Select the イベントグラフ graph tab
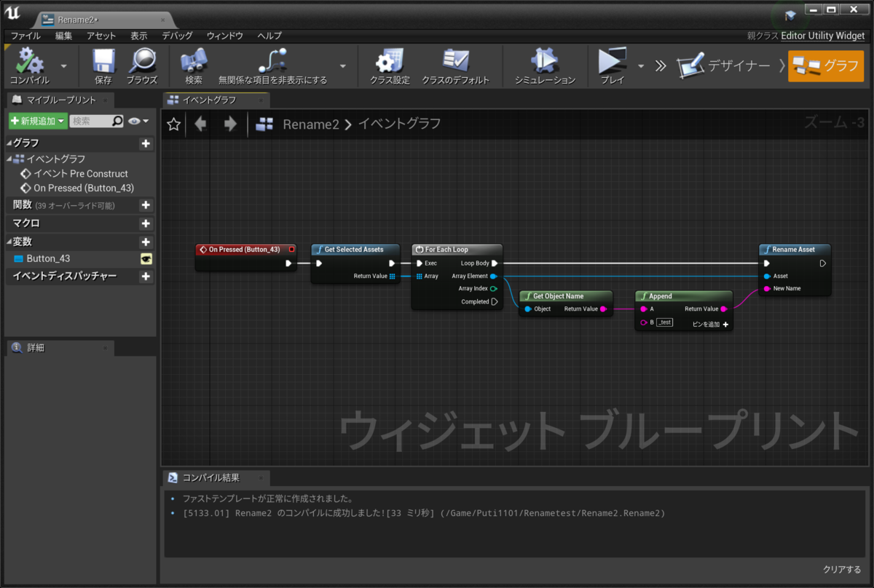The height and width of the screenshot is (588, 874). tap(216, 100)
